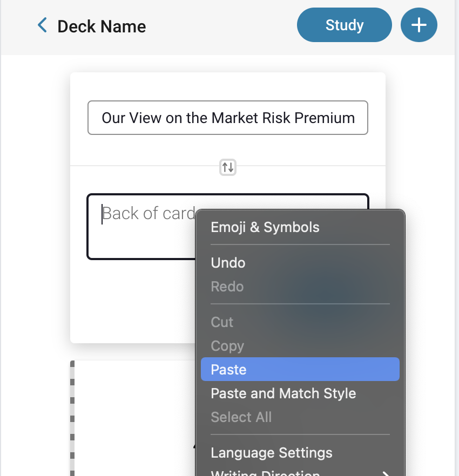The height and width of the screenshot is (476, 459).
Task: Choose the highlighted Paste option
Action: tap(300, 369)
